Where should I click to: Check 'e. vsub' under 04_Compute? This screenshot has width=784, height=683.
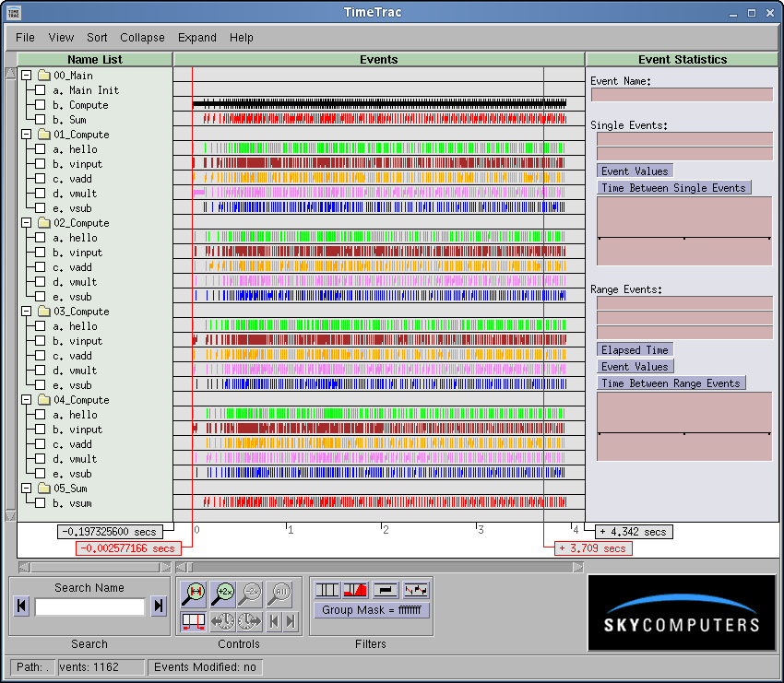tap(41, 474)
